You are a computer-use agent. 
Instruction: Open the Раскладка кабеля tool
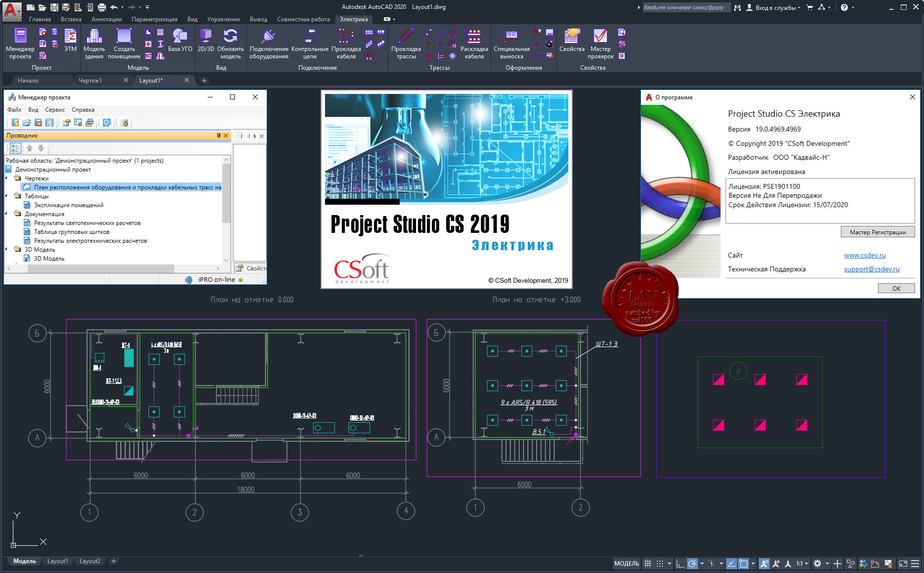(x=474, y=44)
